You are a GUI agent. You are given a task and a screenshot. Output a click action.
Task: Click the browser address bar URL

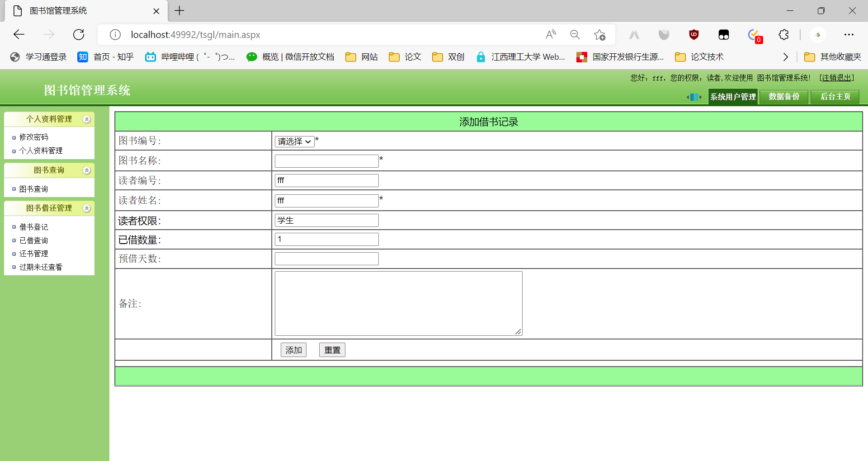coord(195,35)
